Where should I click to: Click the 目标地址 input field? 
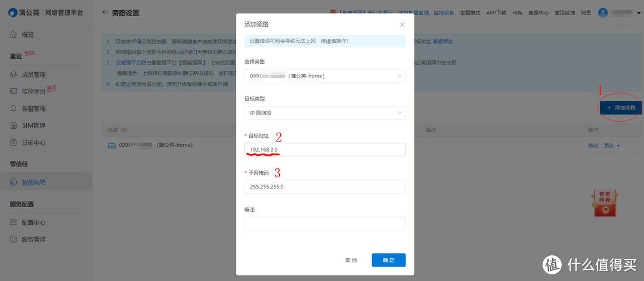[325, 150]
